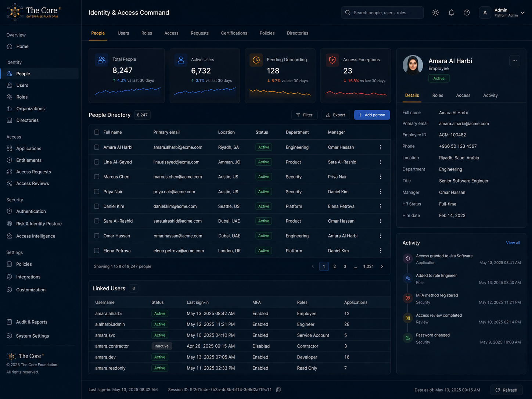
Task: Open the more options menu for Amara Al Harbi
Action: point(515,61)
